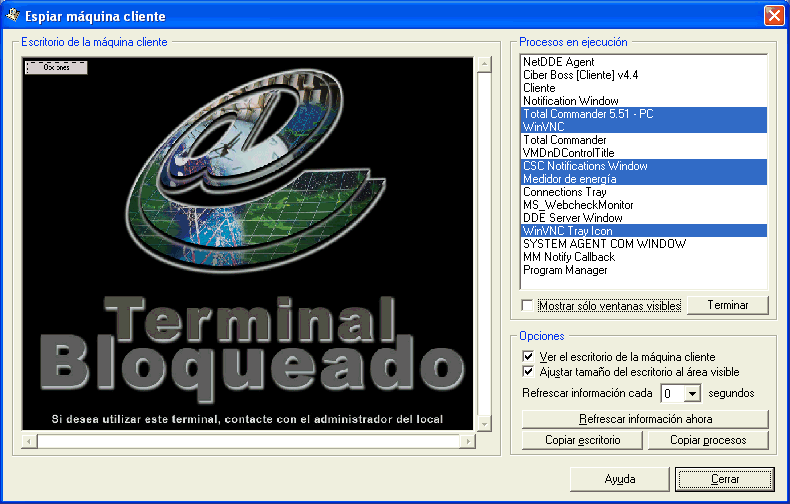Close the Espiar máquina cliente window
790x504 pixels.
tap(774, 15)
